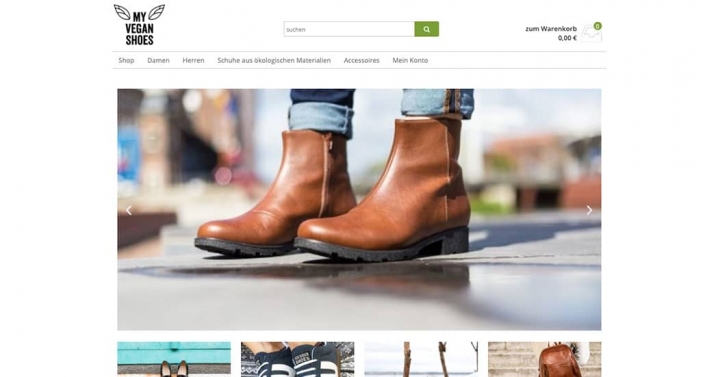
Task: Click the My Vegan Shoes logo
Action: pyautogui.click(x=139, y=25)
